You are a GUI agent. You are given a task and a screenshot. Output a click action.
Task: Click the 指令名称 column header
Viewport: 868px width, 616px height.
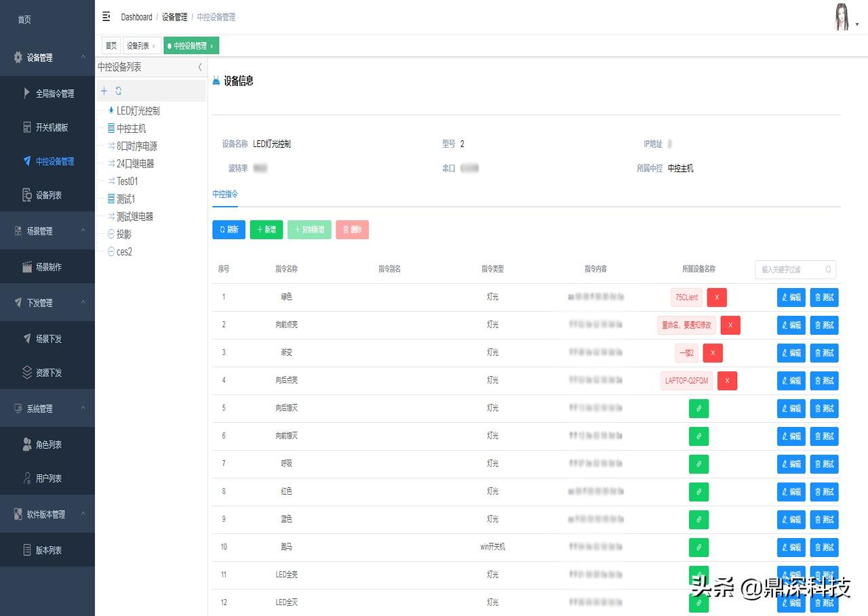click(x=286, y=269)
